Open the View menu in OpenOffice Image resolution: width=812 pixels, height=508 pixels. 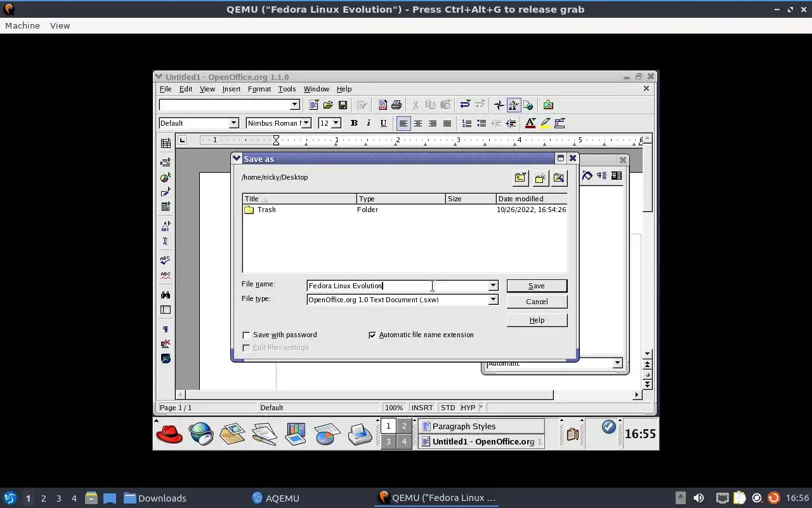207,89
